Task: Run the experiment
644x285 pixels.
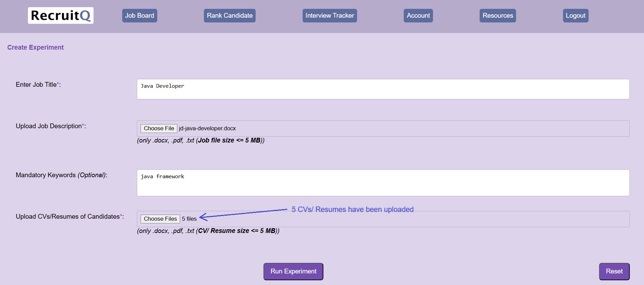Action: [x=293, y=271]
